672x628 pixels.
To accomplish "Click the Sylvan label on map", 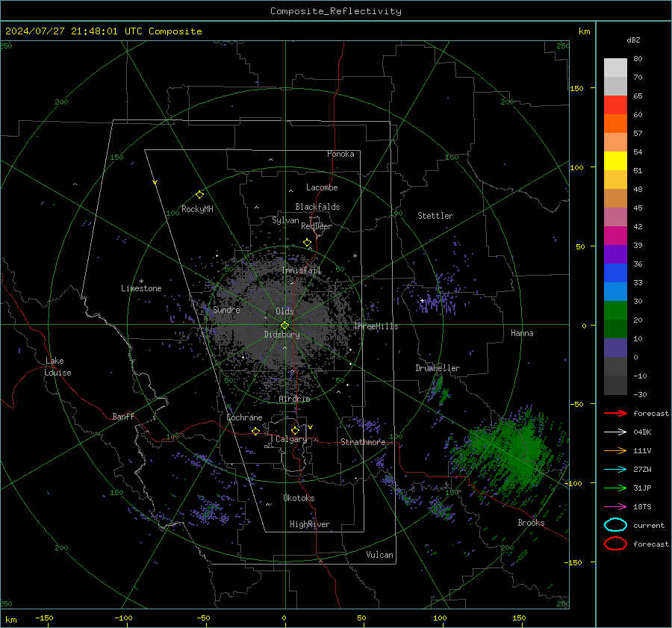I will point(285,220).
